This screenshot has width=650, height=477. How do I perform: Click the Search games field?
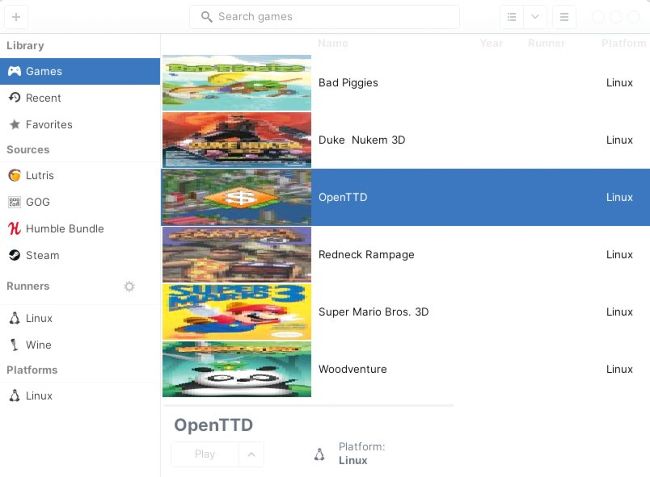pyautogui.click(x=324, y=17)
